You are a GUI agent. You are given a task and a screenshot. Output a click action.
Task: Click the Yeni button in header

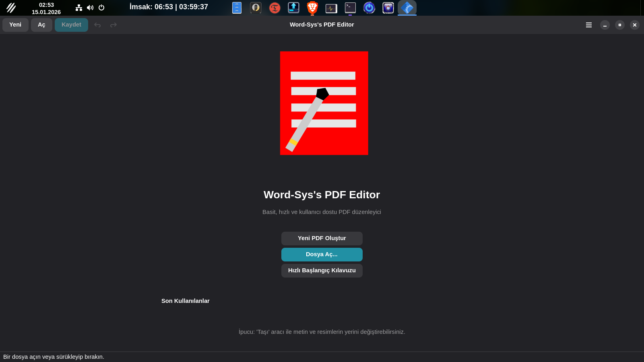click(15, 25)
